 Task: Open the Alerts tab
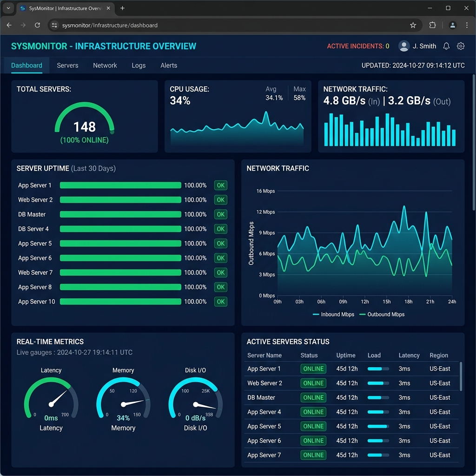[x=169, y=65]
